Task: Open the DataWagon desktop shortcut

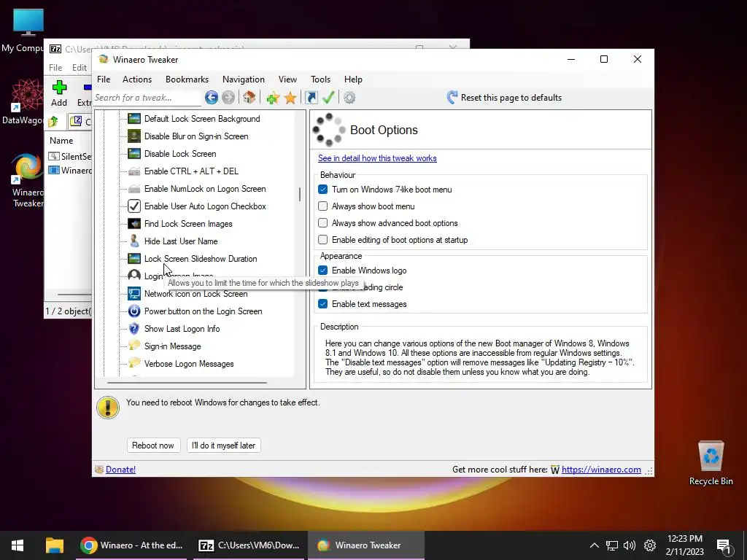Action: point(23,102)
